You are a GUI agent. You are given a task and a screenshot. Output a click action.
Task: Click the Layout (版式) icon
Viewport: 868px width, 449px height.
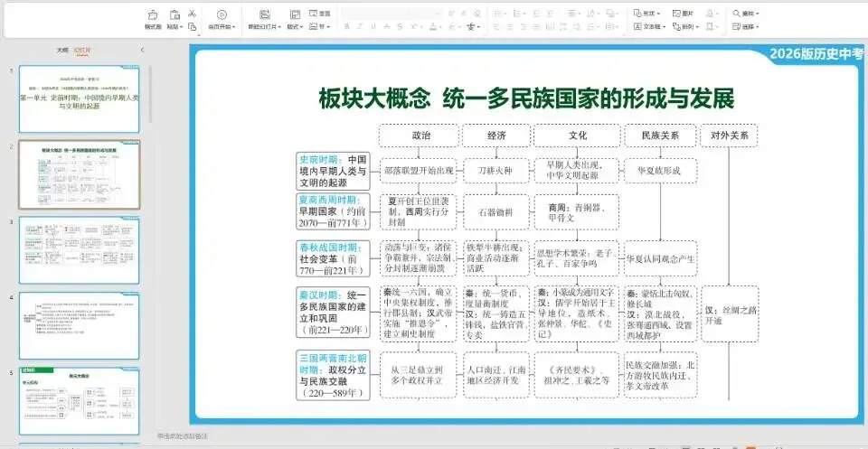(x=295, y=15)
